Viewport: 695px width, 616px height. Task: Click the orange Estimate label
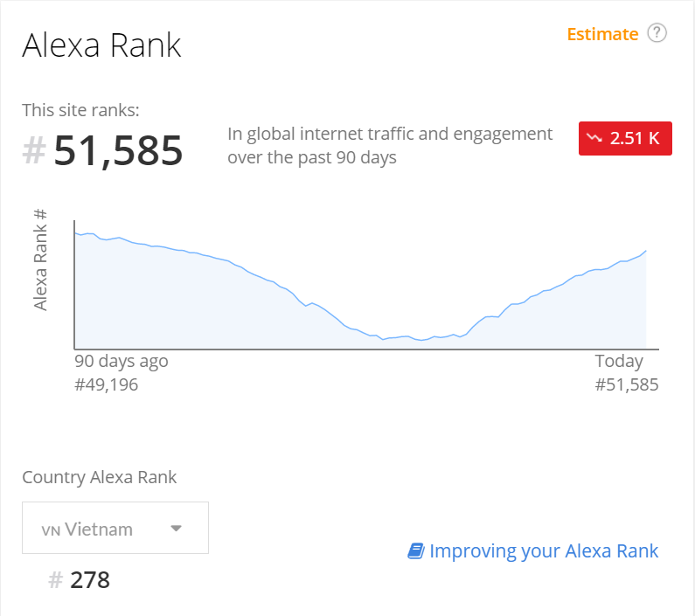[x=602, y=34]
